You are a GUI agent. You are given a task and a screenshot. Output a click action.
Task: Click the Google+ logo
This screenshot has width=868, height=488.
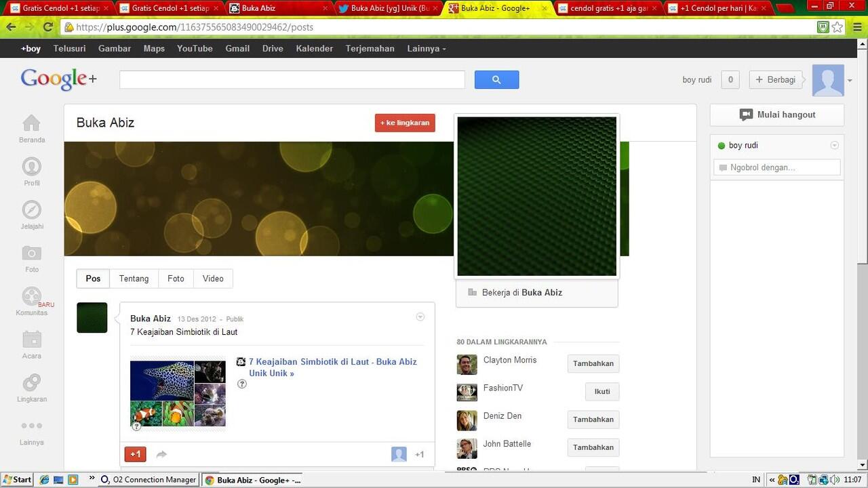pyautogui.click(x=58, y=79)
